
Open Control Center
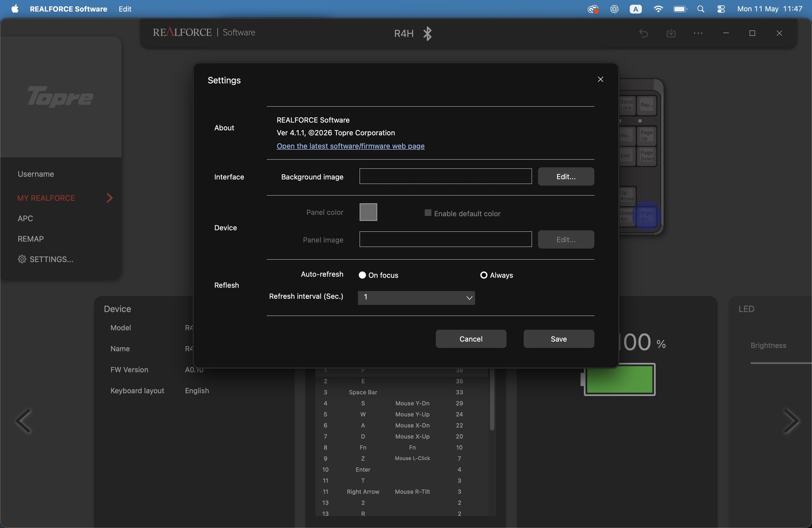pos(721,9)
